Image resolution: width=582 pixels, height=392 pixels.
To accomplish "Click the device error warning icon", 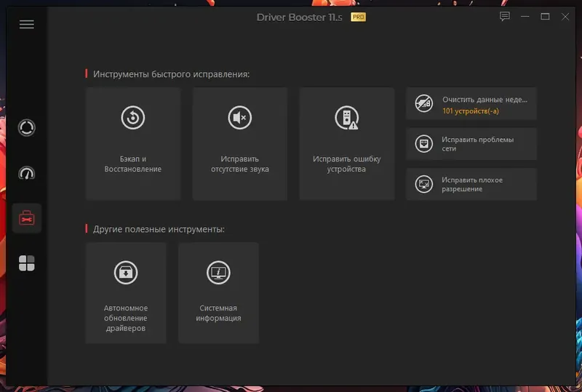I will (347, 118).
